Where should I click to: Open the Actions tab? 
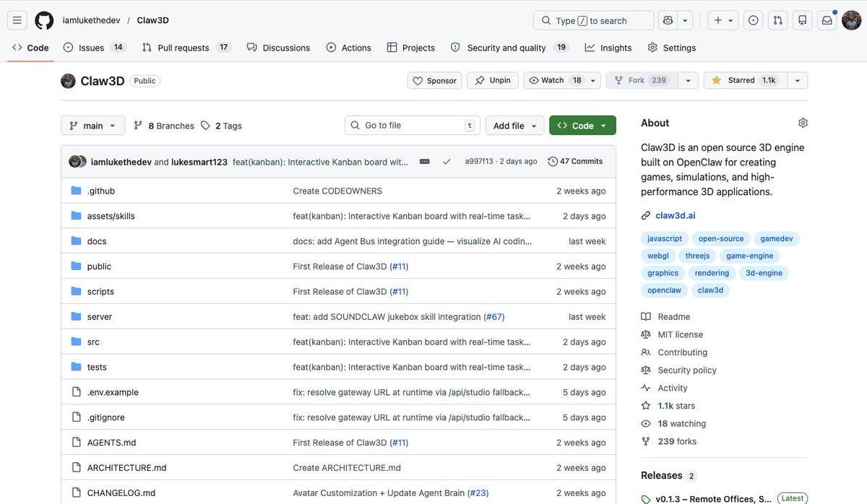(348, 48)
